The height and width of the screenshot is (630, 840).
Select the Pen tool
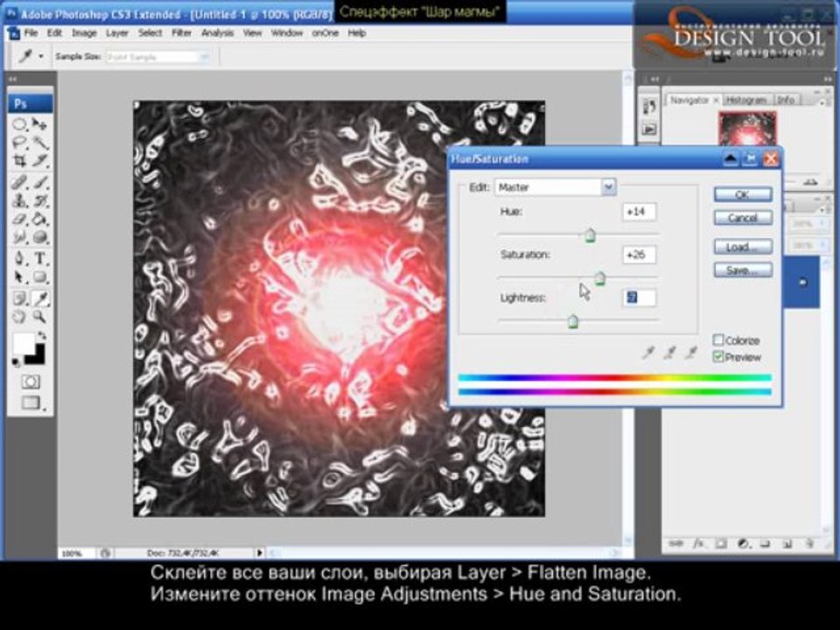20,259
